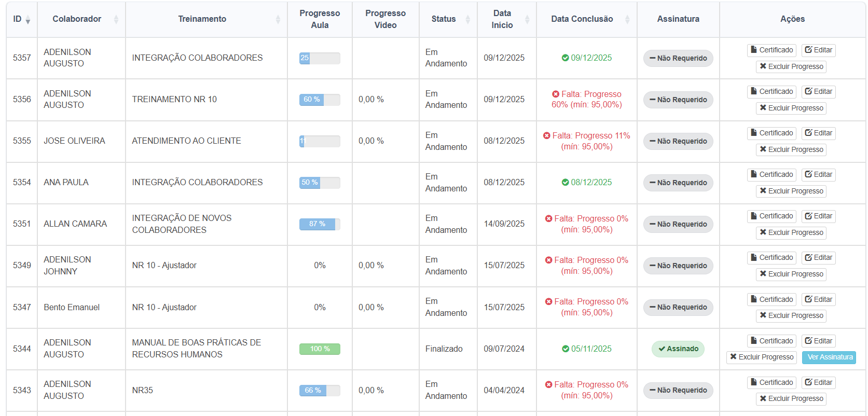Edit the NR35 training row
The width and height of the screenshot is (868, 416).
click(818, 383)
